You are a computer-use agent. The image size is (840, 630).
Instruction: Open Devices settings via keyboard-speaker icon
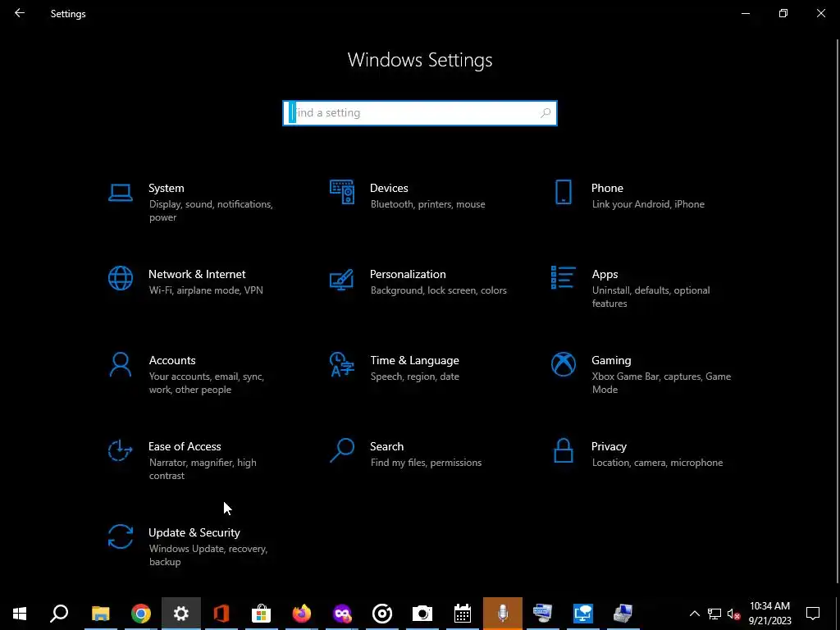pyautogui.click(x=342, y=192)
